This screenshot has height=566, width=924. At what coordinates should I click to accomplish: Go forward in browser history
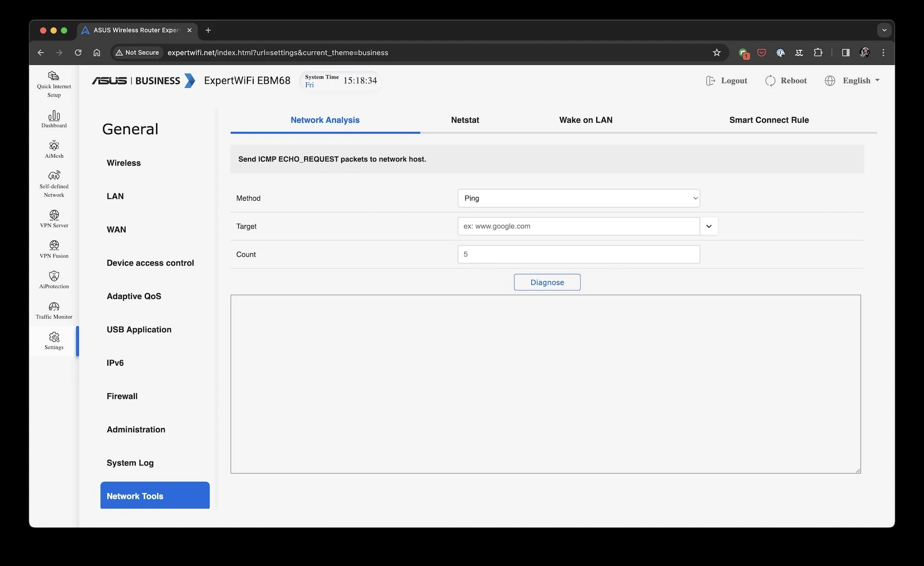(x=59, y=52)
